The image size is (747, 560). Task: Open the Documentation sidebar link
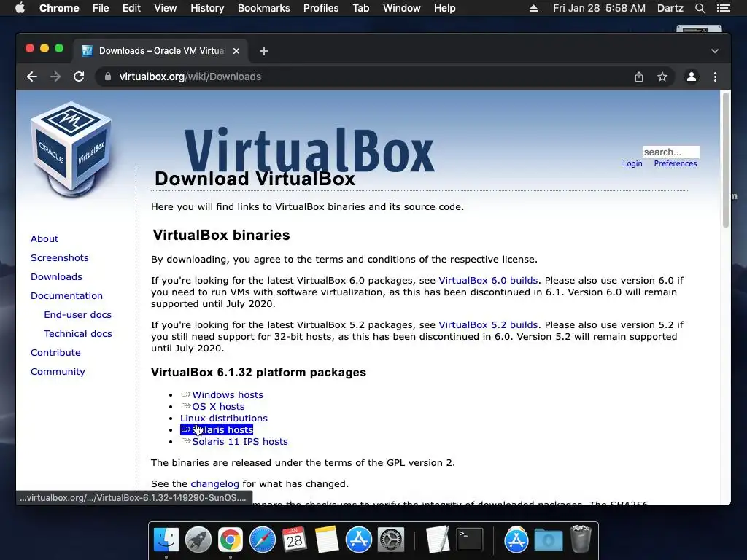[66, 296]
